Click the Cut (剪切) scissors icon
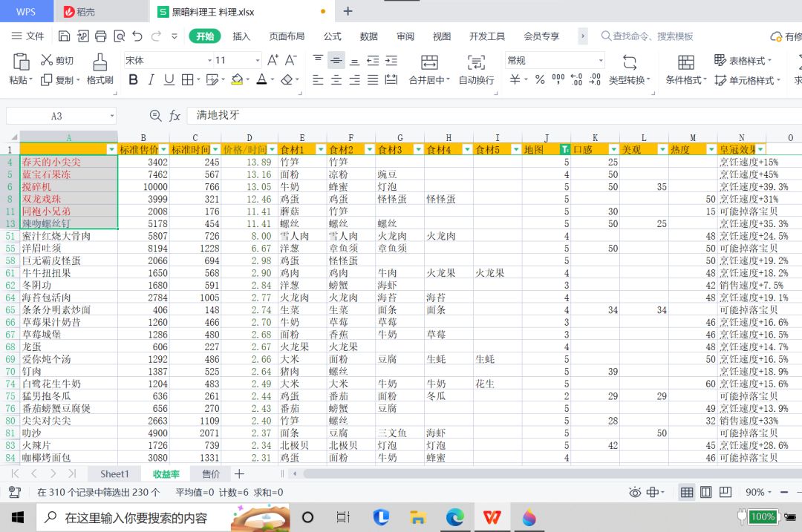Viewport: 802px width, 532px height. [47, 61]
